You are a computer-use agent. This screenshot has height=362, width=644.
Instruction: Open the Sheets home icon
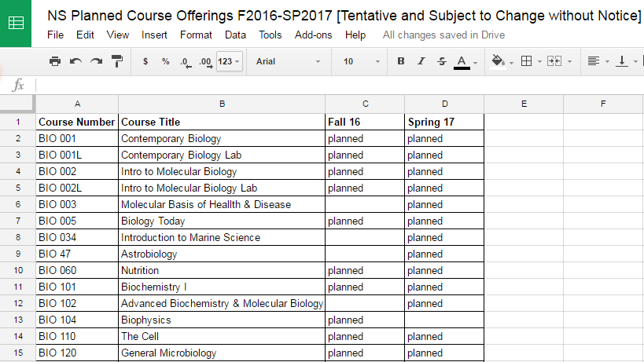pos(16,23)
